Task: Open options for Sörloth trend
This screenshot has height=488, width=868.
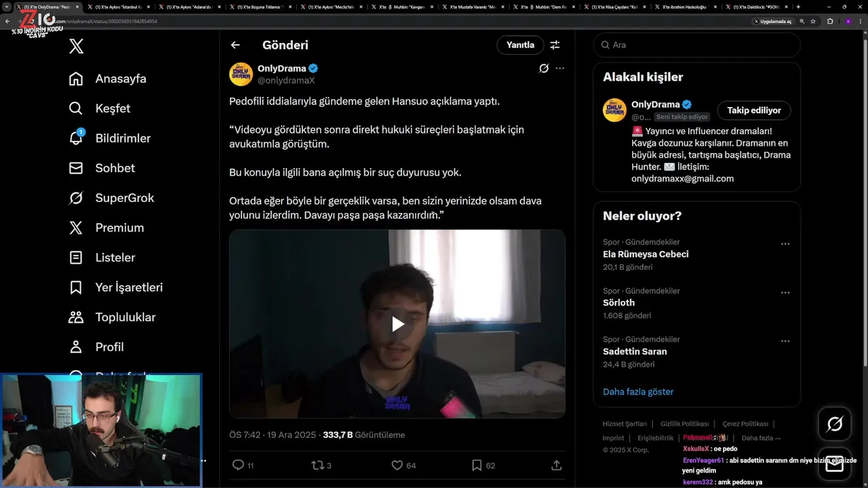Action: click(785, 293)
